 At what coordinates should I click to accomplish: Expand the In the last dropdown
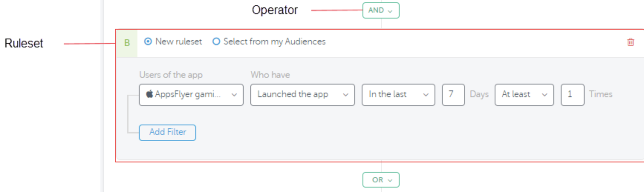(x=399, y=95)
